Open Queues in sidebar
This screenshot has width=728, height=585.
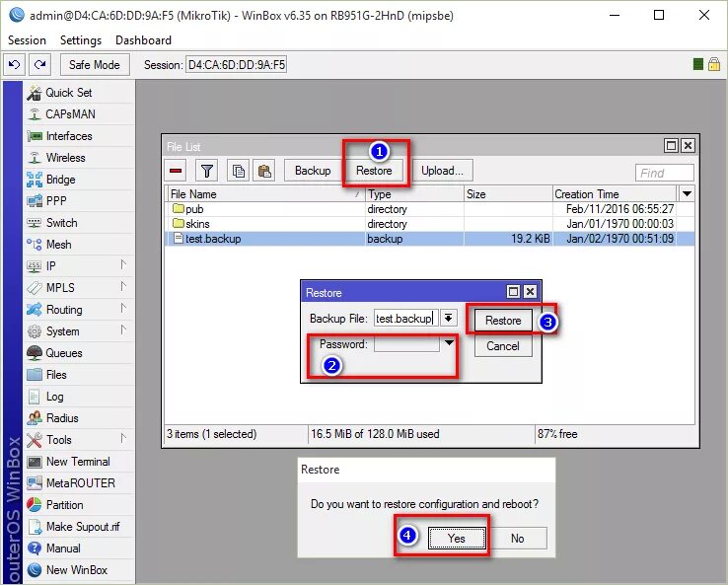pos(79,353)
